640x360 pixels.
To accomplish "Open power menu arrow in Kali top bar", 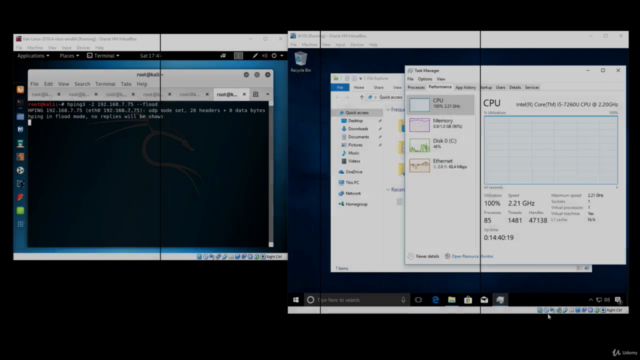I will tap(282, 56).
